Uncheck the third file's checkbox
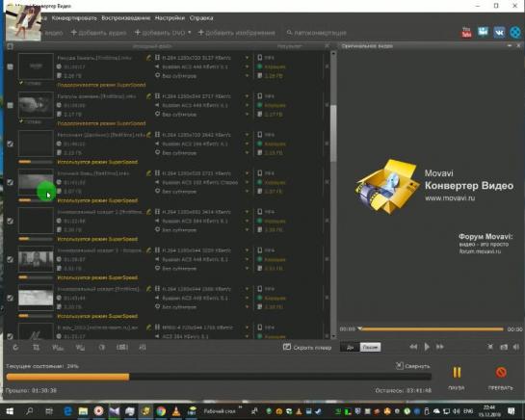 coord(11,144)
